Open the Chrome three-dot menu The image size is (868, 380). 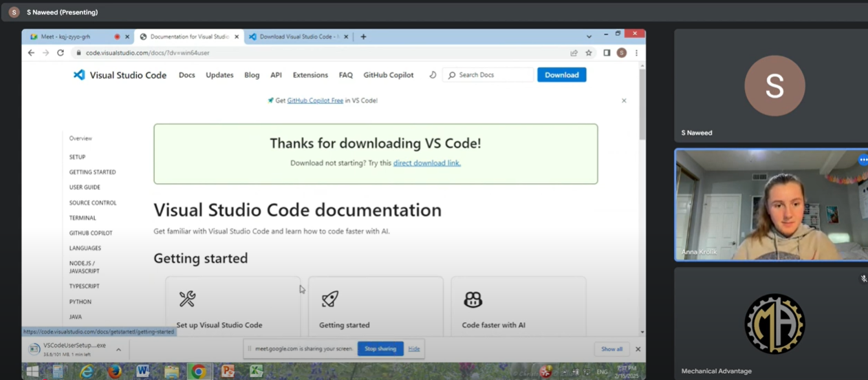[636, 53]
